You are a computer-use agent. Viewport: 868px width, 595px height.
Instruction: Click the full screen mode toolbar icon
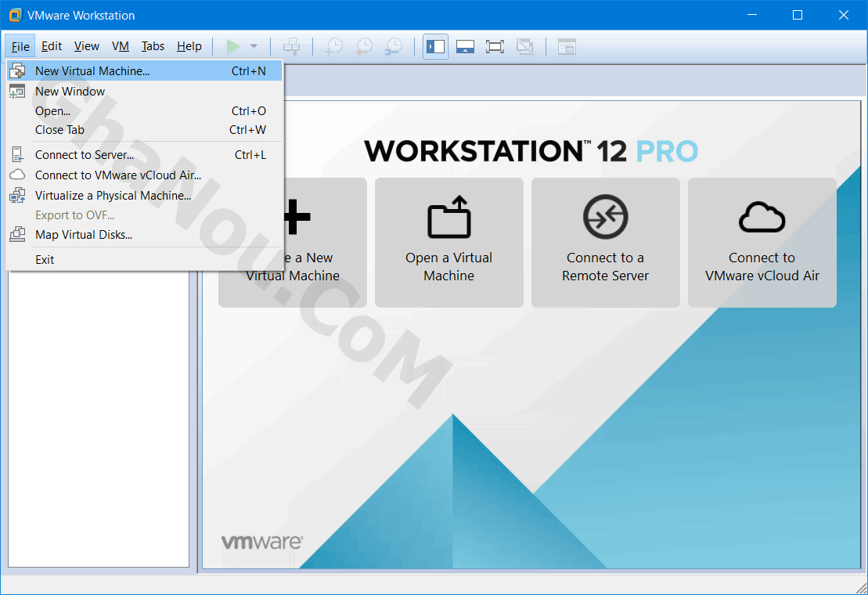[x=495, y=46]
